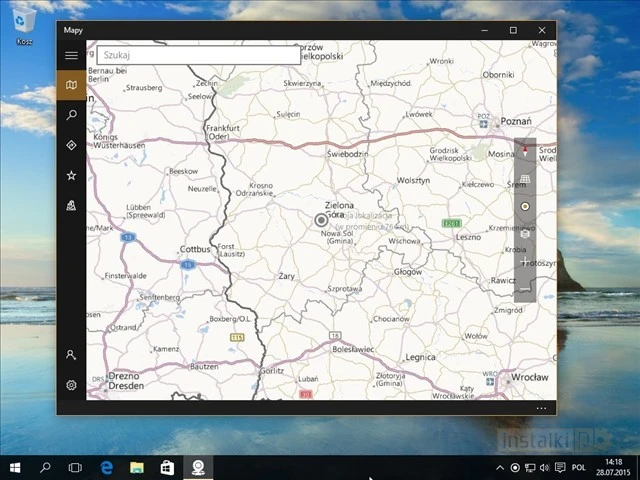
Task: Open the Windows Start menu
Action: click(15, 467)
